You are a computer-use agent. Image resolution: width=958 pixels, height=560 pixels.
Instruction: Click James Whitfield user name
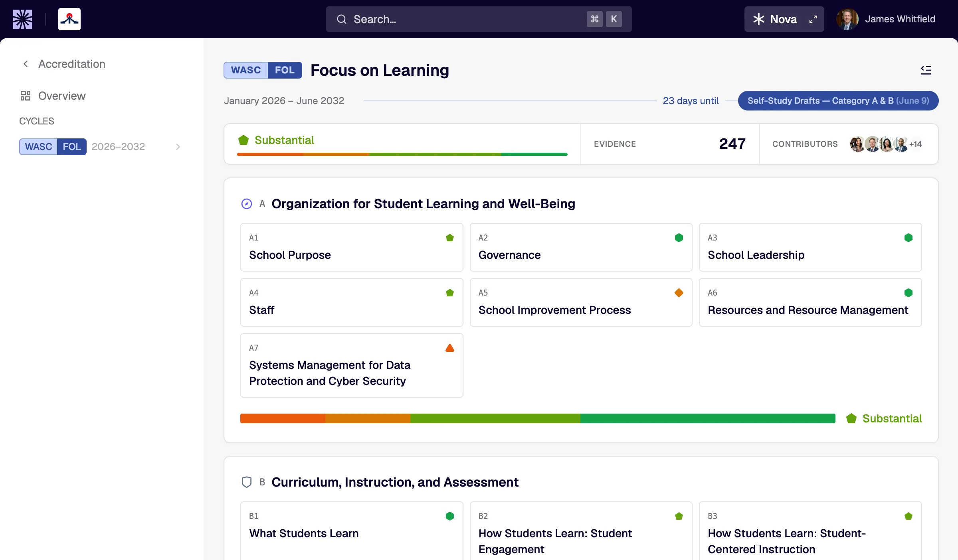tap(900, 19)
